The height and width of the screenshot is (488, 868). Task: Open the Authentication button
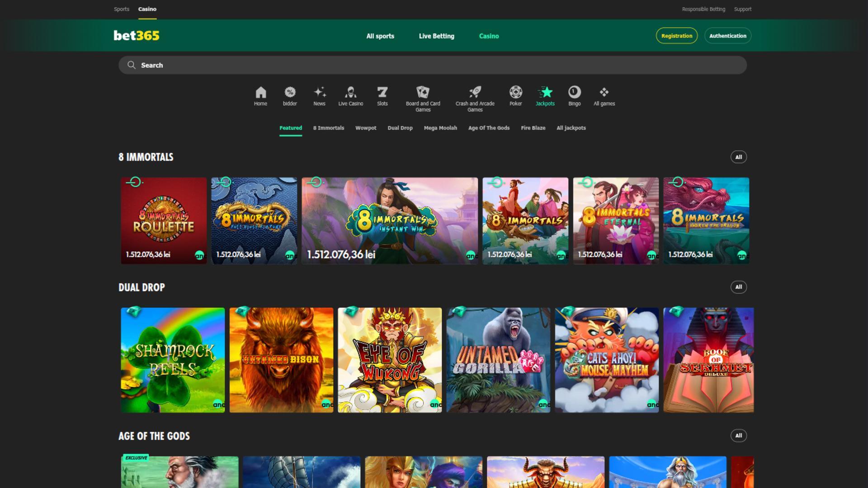click(728, 36)
